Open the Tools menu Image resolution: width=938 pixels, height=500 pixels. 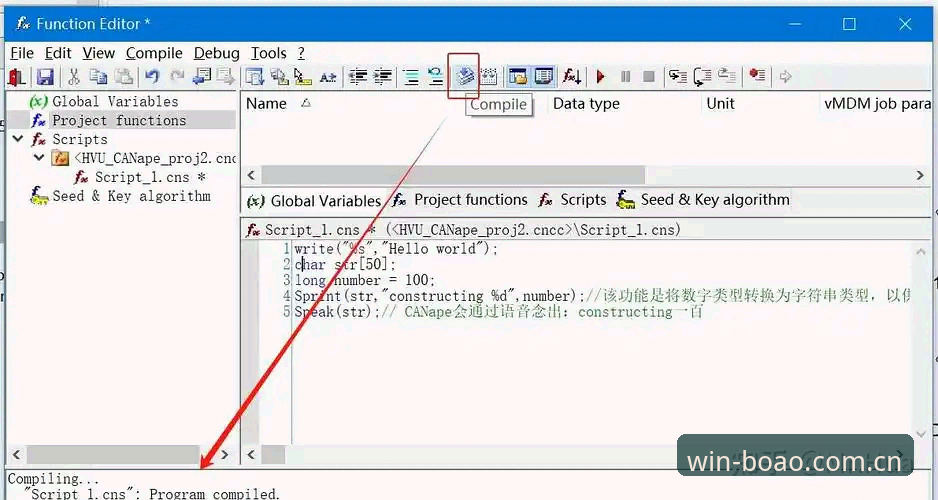click(269, 53)
